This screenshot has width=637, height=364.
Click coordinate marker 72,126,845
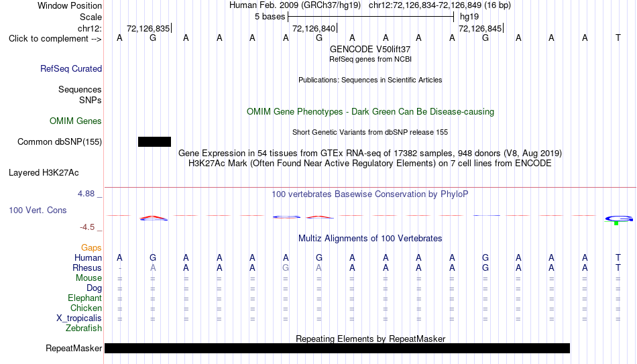click(480, 28)
